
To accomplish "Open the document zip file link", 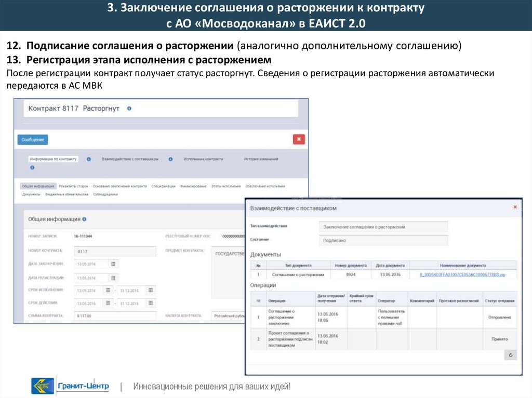I will coord(462,275).
